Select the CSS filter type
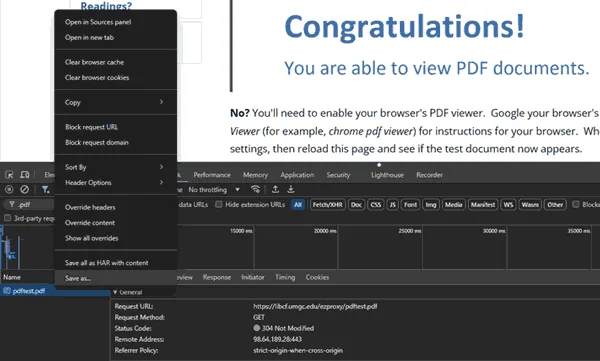The height and width of the screenshot is (361, 600). click(376, 205)
